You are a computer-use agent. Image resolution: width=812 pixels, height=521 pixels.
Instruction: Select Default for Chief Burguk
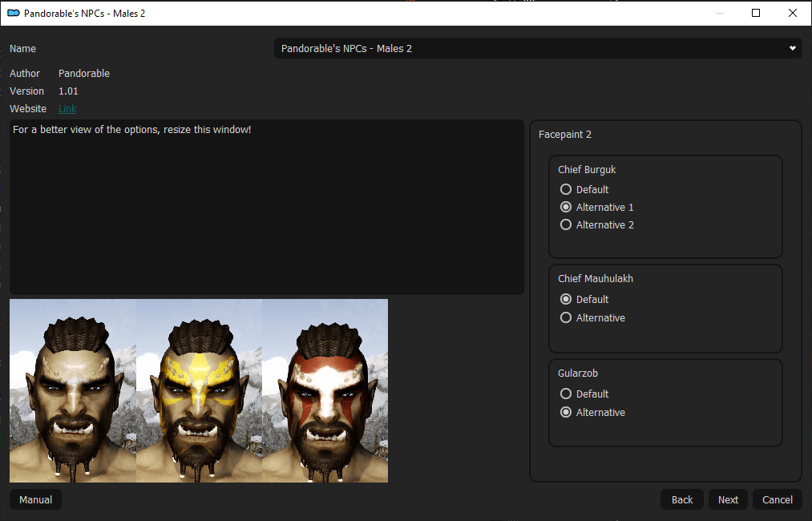click(x=584, y=189)
